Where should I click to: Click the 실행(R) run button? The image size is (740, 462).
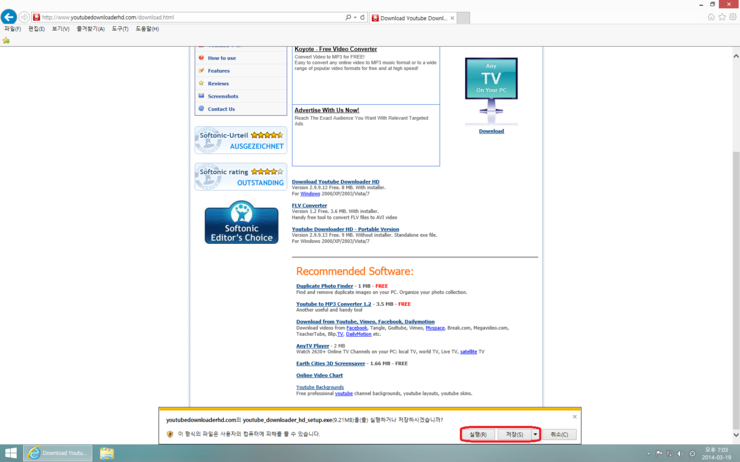[x=478, y=434]
